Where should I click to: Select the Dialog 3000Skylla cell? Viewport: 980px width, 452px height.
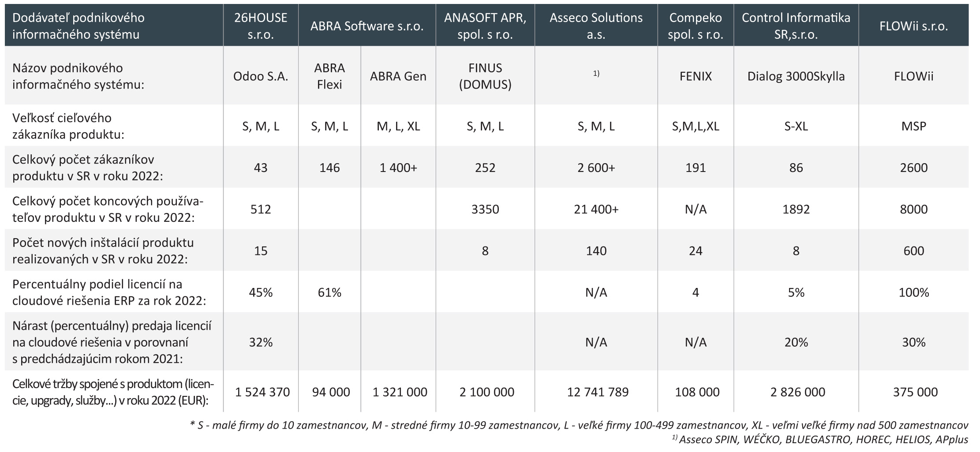click(x=796, y=76)
